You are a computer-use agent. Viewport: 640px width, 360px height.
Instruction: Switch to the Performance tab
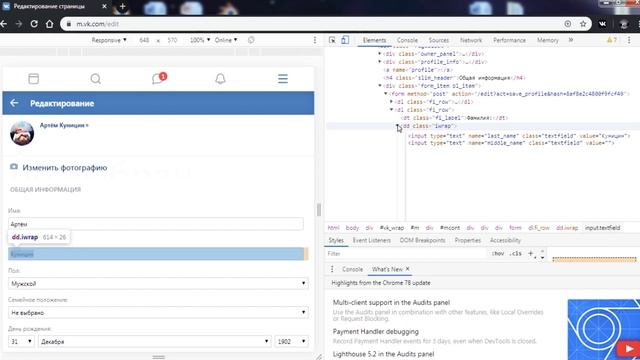(x=509, y=40)
